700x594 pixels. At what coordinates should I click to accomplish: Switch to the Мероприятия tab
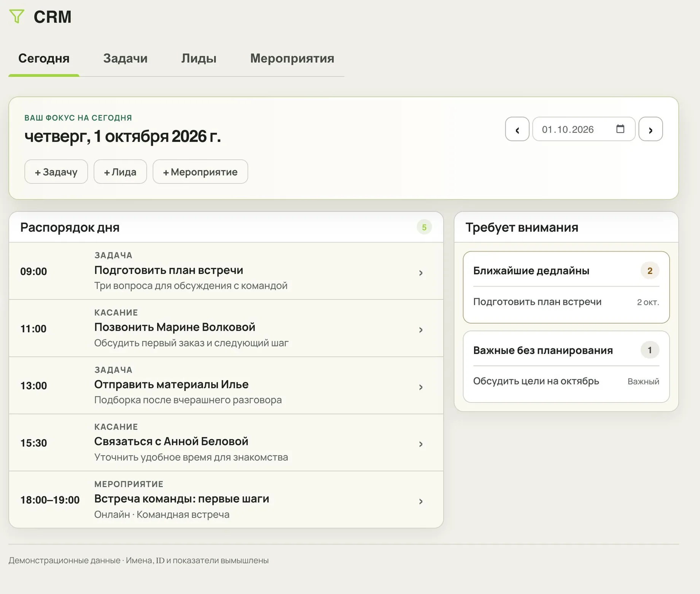click(292, 58)
